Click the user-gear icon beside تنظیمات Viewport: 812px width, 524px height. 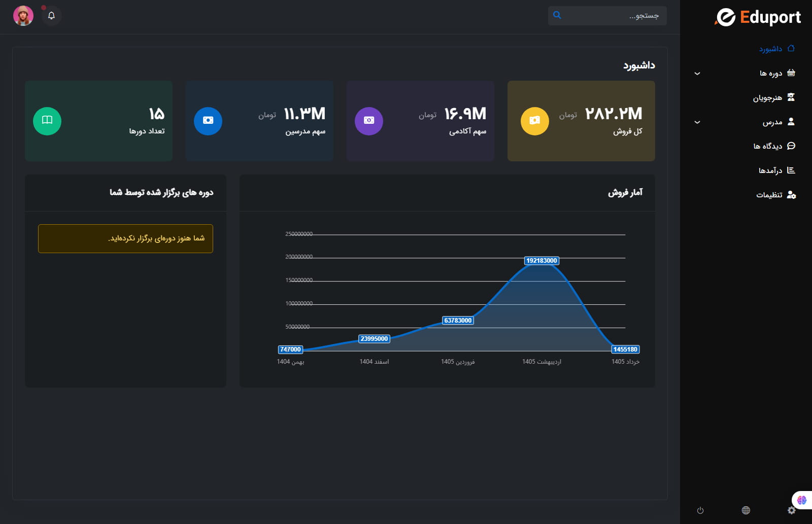(x=791, y=195)
